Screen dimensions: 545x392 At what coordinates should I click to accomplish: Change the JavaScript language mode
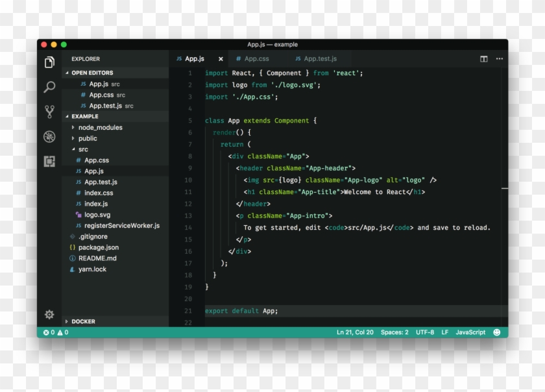pos(472,332)
